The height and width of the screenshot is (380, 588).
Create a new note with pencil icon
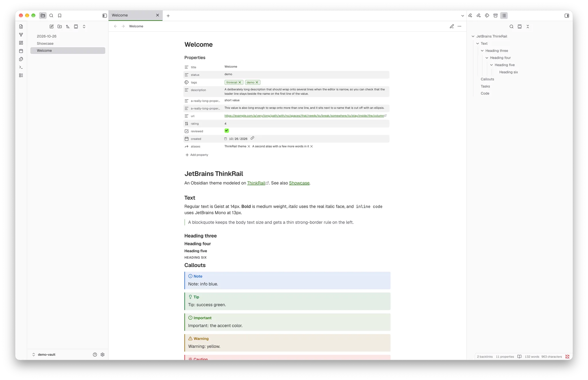pos(52,26)
